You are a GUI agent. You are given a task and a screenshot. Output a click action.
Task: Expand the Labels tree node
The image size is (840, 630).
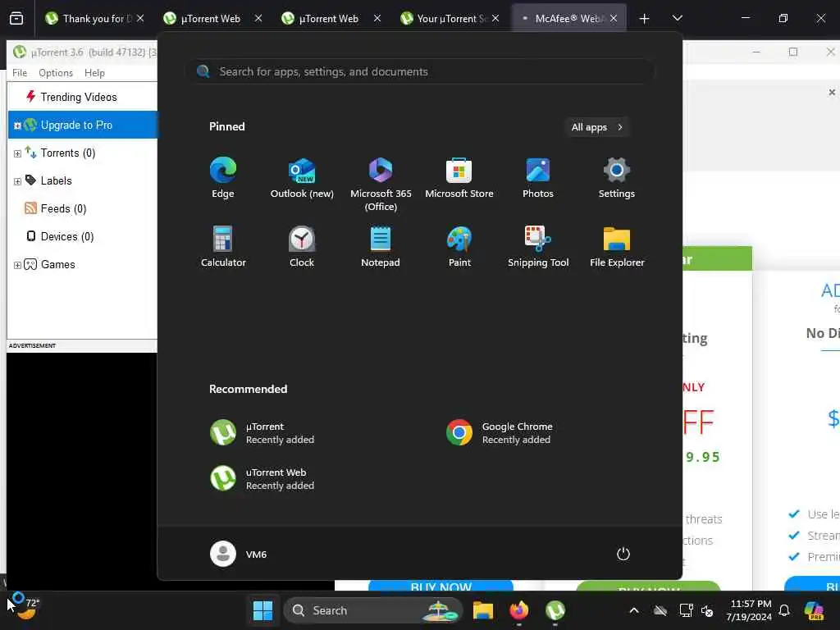pyautogui.click(x=17, y=181)
